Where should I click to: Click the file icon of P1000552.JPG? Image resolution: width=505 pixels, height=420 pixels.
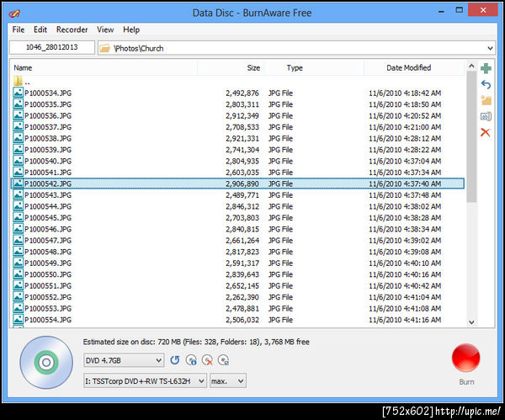coord(18,296)
